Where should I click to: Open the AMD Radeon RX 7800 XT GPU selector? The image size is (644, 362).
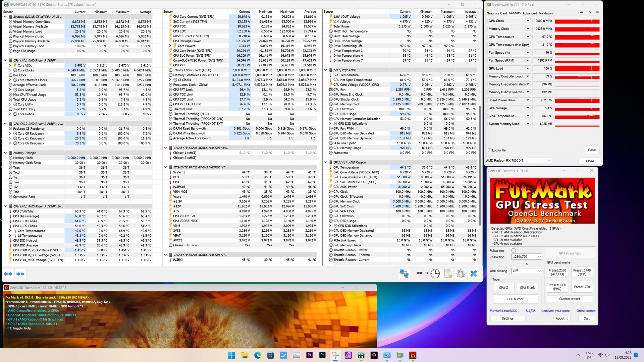click(518, 161)
